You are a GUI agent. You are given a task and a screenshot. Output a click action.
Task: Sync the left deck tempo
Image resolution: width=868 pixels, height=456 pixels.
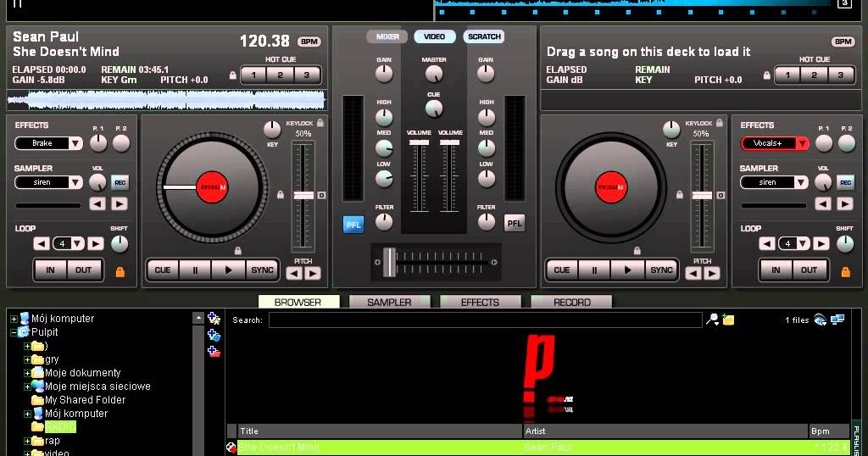click(x=262, y=270)
